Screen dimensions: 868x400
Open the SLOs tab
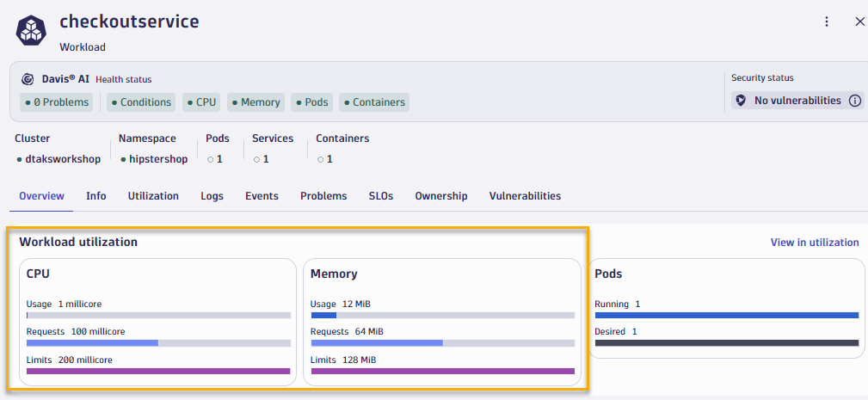coord(381,196)
